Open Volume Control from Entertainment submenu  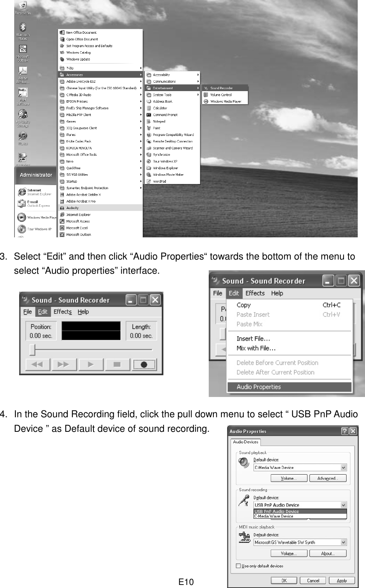[225, 95]
